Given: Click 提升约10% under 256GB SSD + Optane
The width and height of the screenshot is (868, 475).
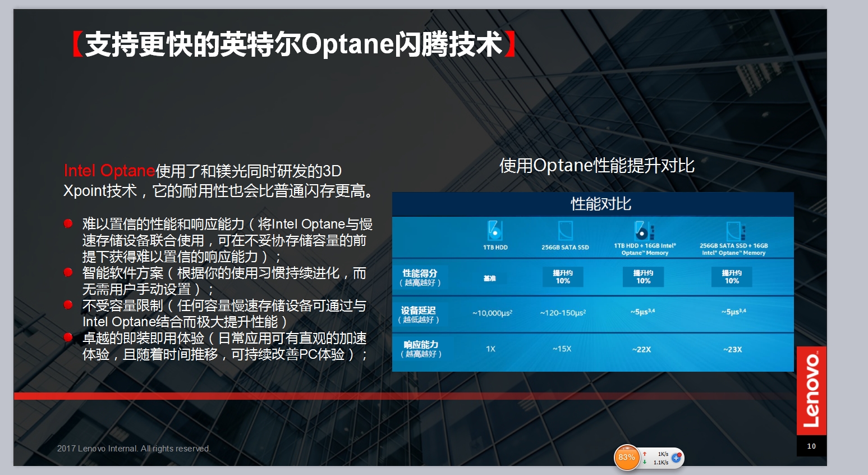Looking at the screenshot, I should coord(732,277).
